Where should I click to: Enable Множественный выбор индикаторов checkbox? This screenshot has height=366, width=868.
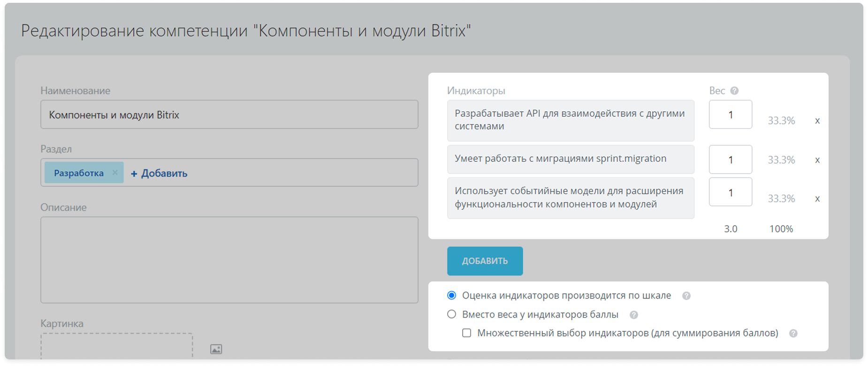pos(466,333)
